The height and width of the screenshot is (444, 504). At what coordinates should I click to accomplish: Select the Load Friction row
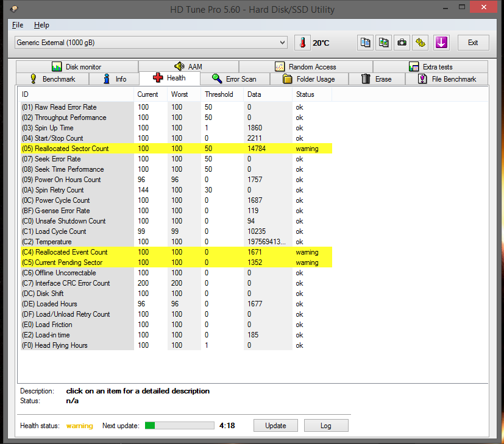click(x=176, y=325)
